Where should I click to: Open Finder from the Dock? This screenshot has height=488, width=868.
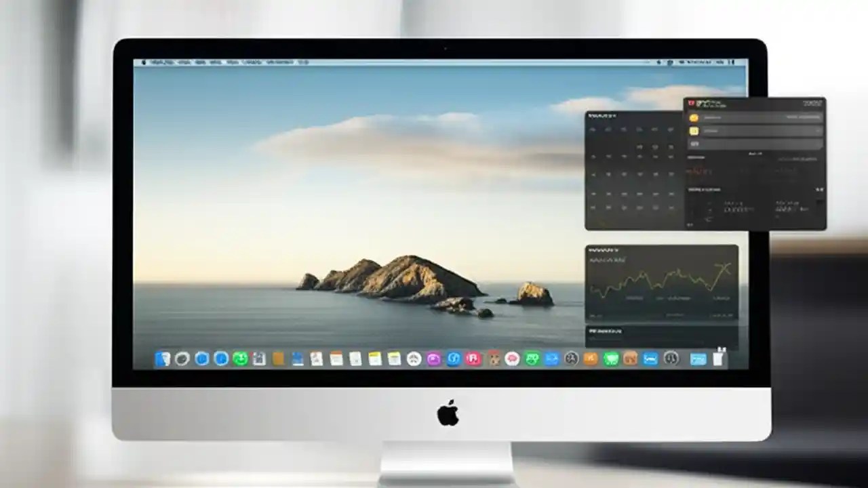[x=161, y=359]
